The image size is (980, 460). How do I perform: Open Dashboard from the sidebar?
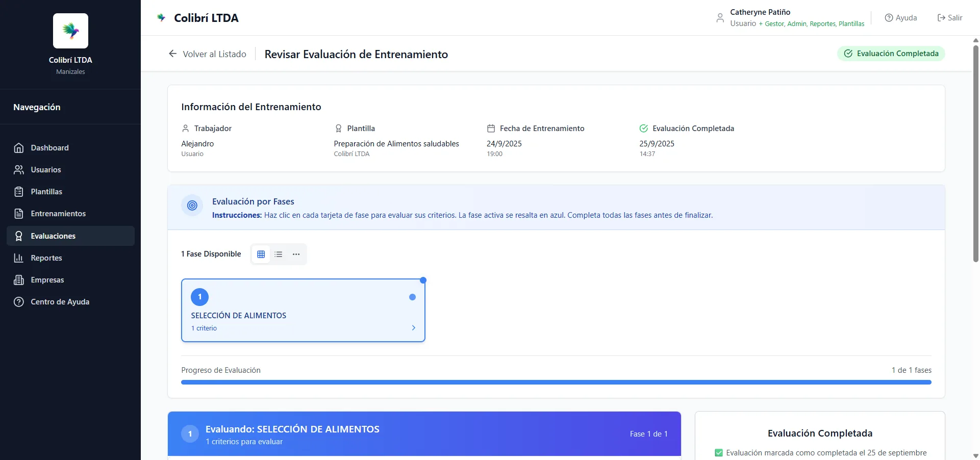[x=70, y=148]
